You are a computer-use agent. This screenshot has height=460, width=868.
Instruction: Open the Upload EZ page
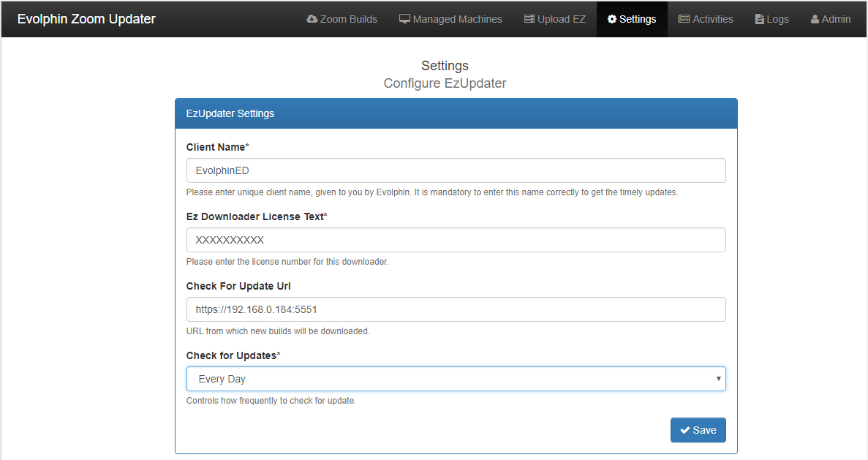(x=555, y=19)
